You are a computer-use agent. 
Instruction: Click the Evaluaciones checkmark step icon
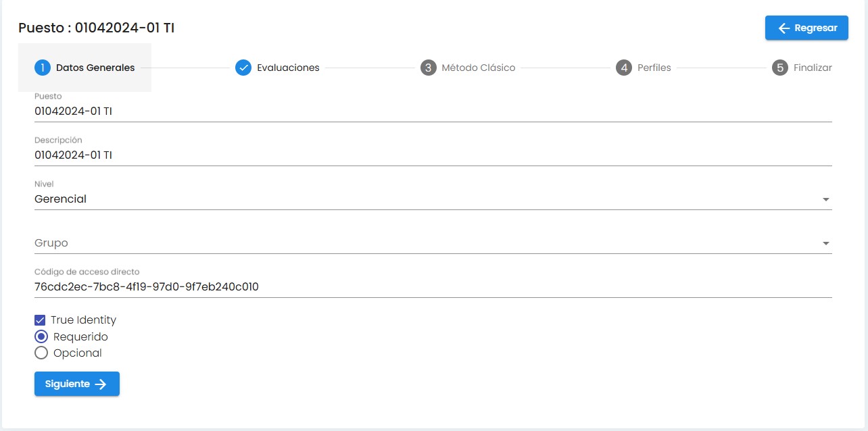tap(243, 68)
